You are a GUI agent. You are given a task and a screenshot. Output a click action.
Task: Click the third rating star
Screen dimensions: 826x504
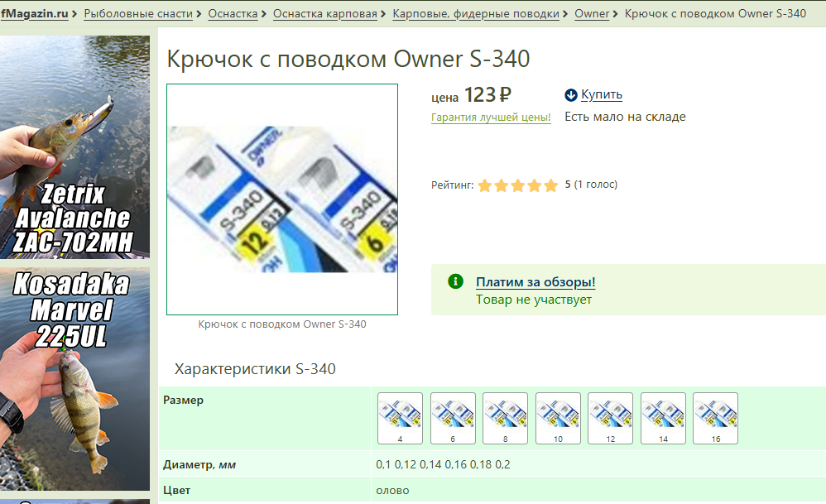518,185
